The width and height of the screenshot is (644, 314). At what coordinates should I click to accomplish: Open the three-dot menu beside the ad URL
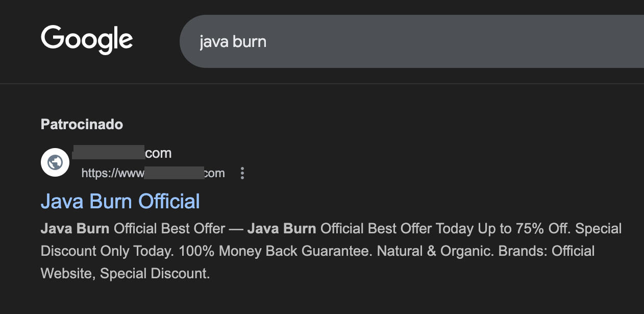pyautogui.click(x=242, y=173)
